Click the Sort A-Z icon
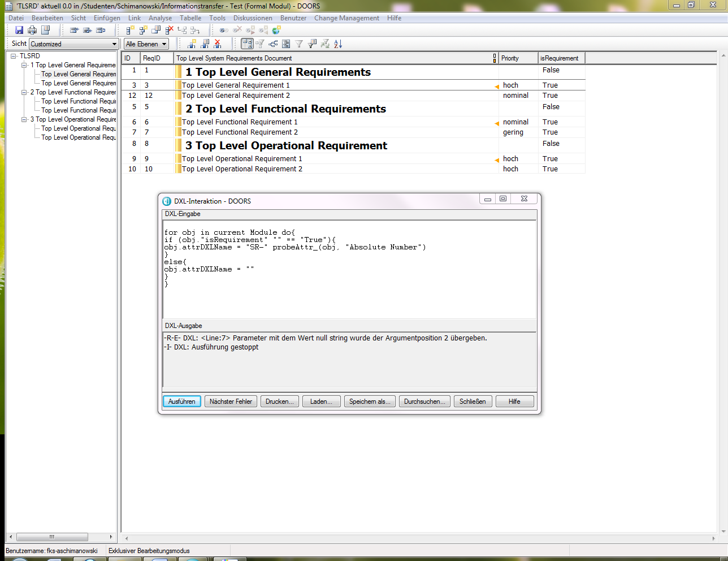The image size is (728, 561). tap(338, 44)
